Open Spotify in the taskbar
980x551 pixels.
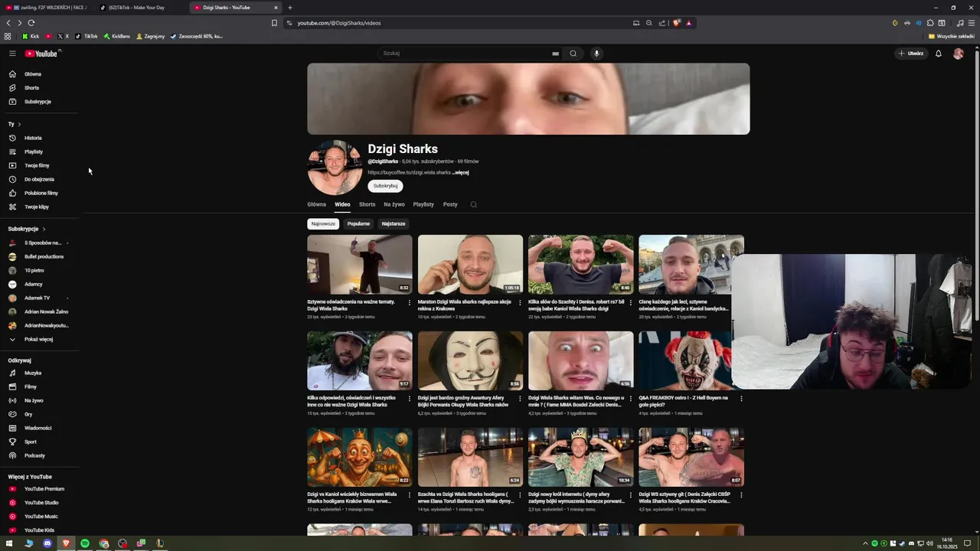coord(85,543)
